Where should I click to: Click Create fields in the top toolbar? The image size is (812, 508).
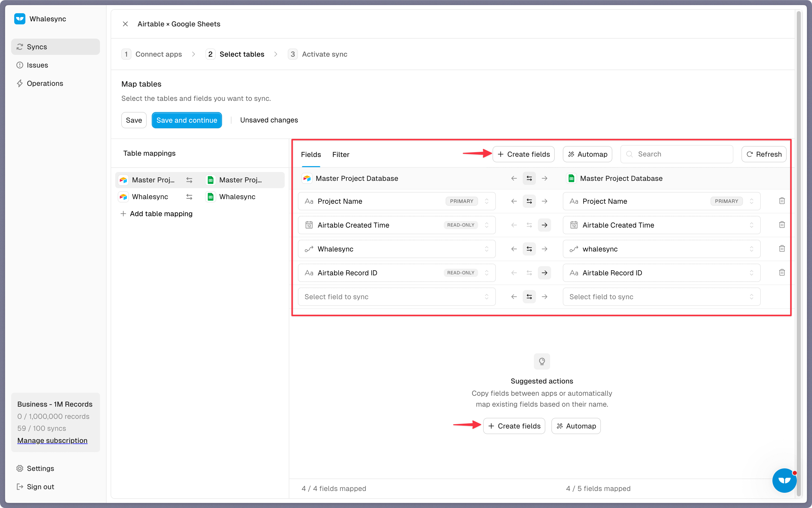tap(523, 154)
